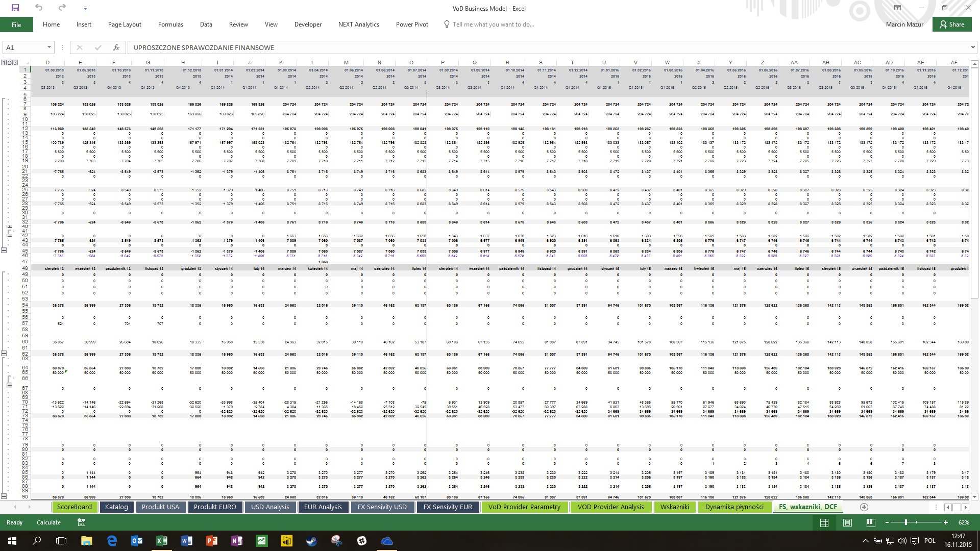980x551 pixels.
Task: Open the Formulas ribbon tab
Action: (x=170, y=24)
